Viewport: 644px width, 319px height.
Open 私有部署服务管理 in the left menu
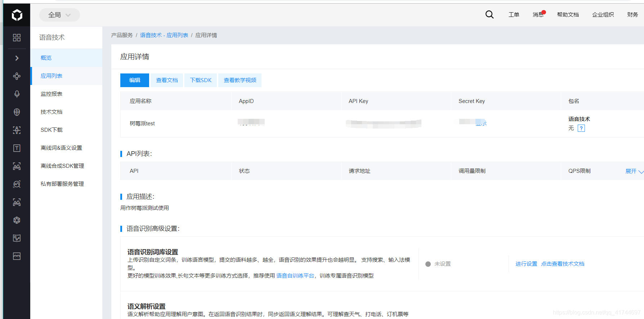[x=66, y=184]
